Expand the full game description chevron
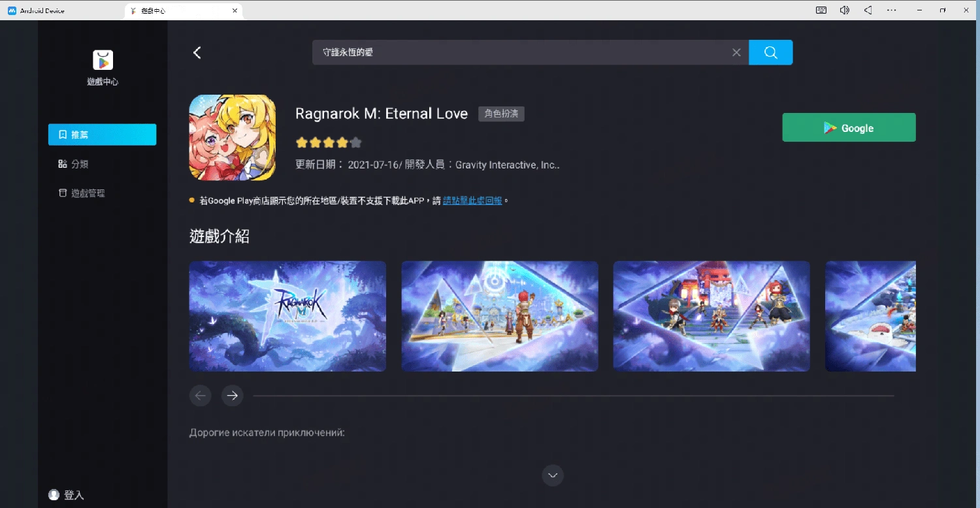Viewport: 980px width, 508px height. coord(552,475)
